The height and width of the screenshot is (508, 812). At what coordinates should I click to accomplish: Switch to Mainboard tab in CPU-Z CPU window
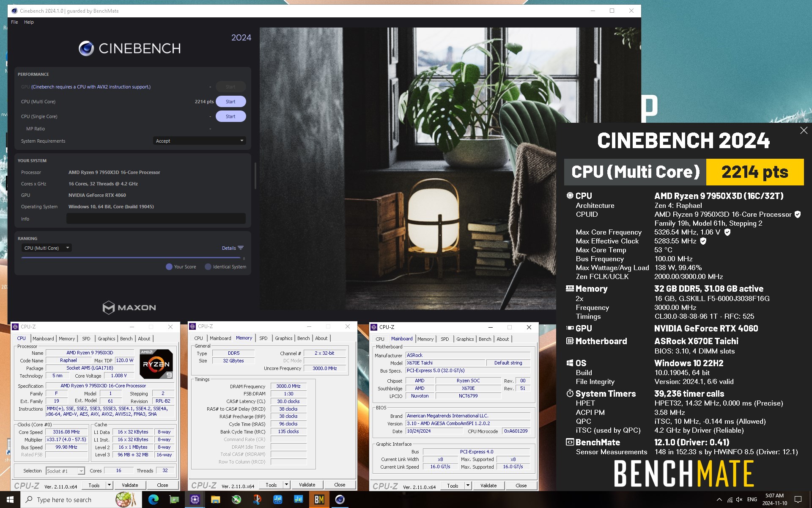(43, 339)
